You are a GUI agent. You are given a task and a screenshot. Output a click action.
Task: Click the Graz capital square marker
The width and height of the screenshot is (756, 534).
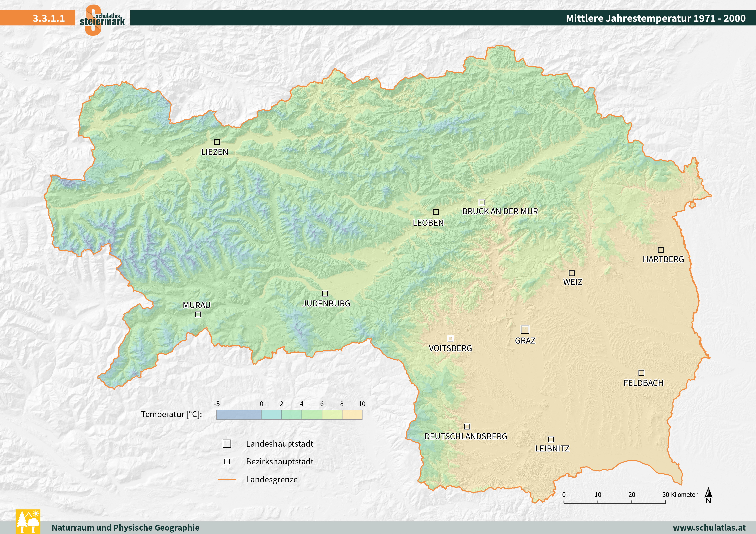click(525, 329)
